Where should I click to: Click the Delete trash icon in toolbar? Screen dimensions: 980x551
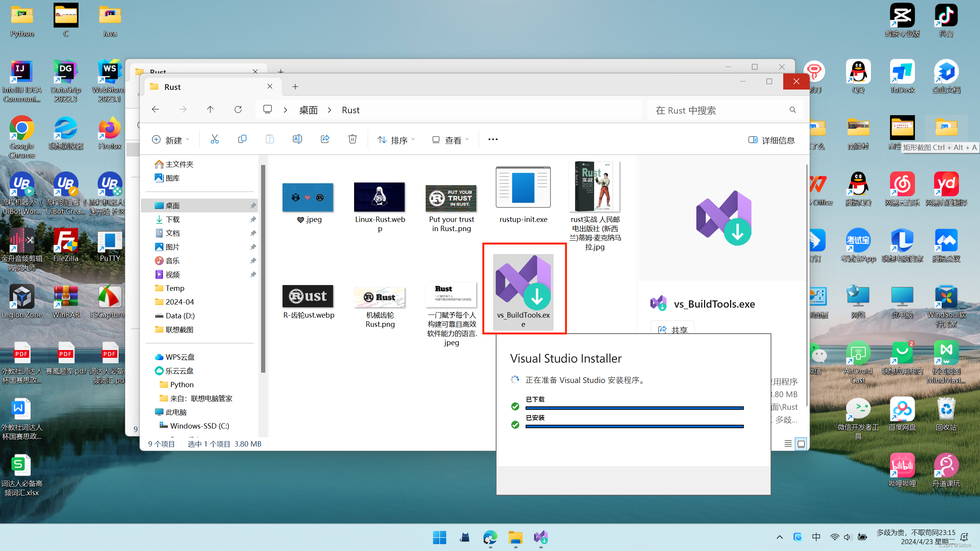click(352, 139)
